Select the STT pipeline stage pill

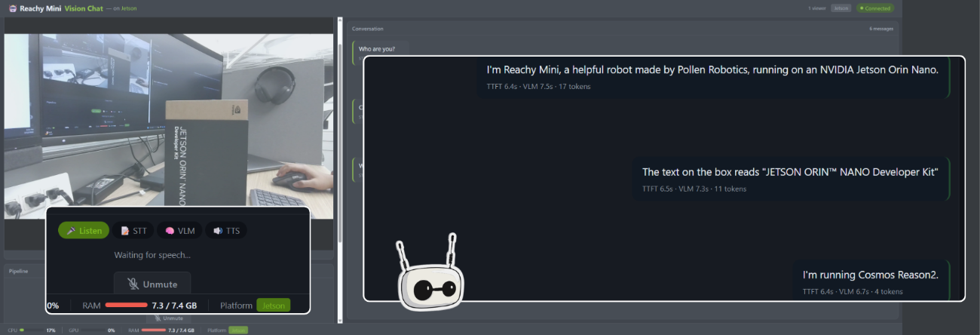[x=134, y=230]
